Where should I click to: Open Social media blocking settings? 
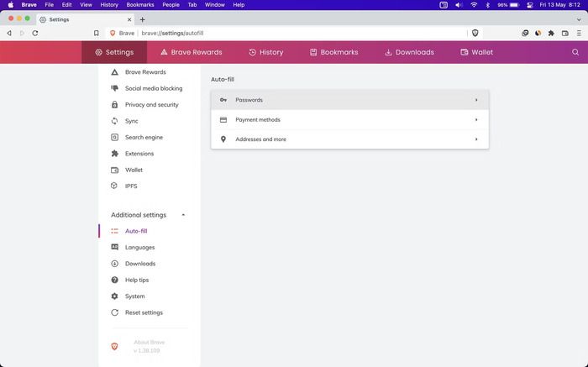(154, 88)
